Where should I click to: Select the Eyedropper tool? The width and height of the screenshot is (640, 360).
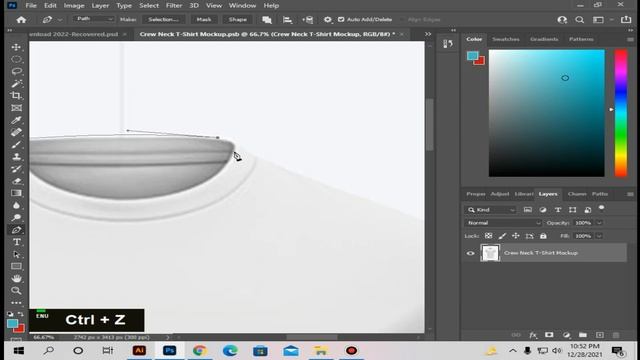pyautogui.click(x=16, y=120)
